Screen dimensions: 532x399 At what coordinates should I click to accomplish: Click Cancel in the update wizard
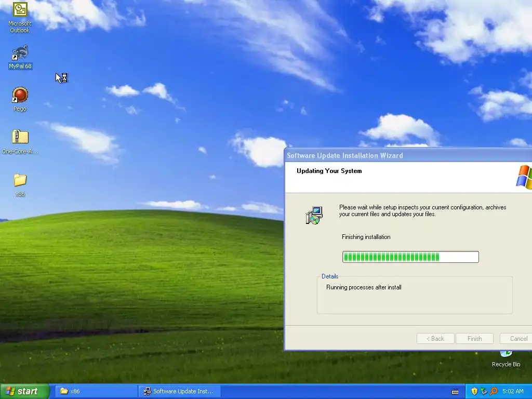516,339
